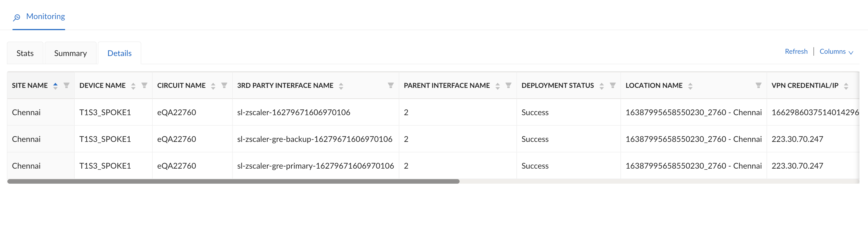Expand the Columns dropdown
This screenshot has height=236, width=868.
(836, 51)
